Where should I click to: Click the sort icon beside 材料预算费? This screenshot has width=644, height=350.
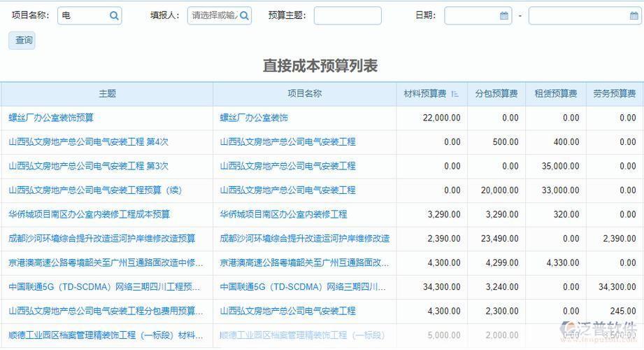point(455,94)
